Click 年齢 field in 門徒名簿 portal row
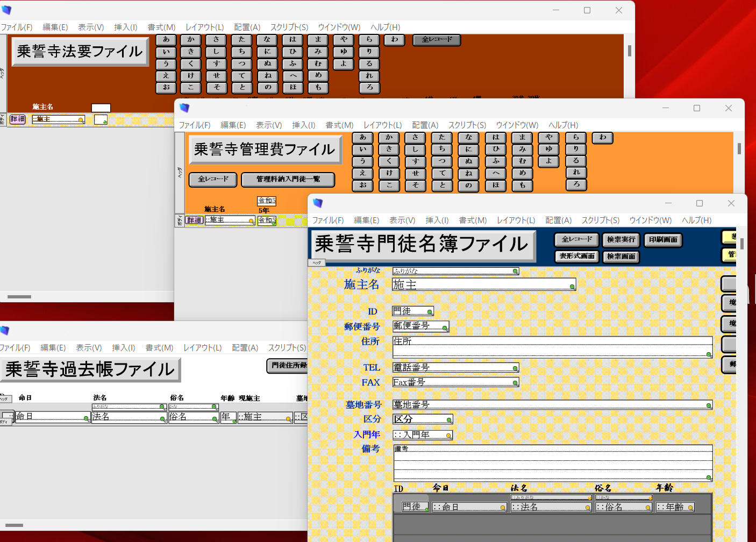Screen dimensions: 756x542 tap(675, 507)
